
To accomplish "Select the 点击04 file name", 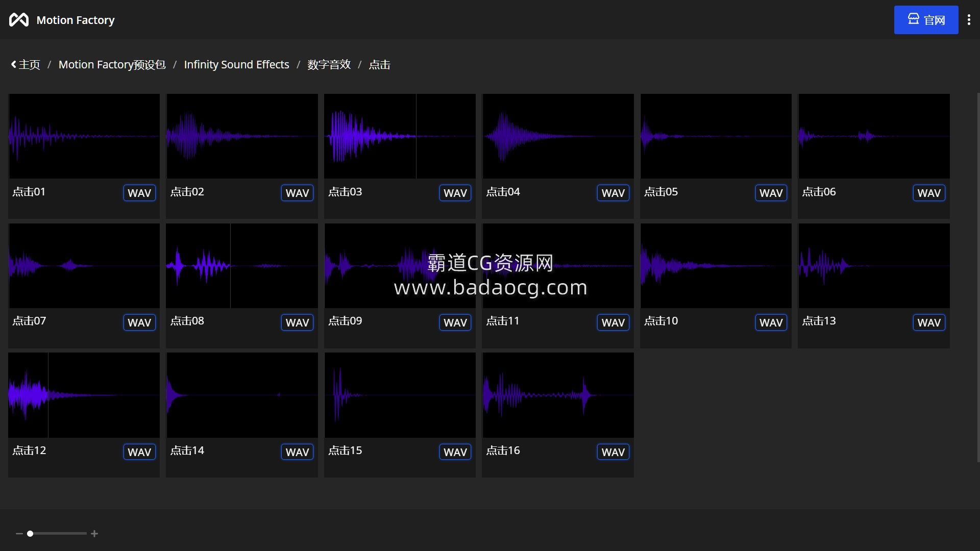I will point(503,192).
